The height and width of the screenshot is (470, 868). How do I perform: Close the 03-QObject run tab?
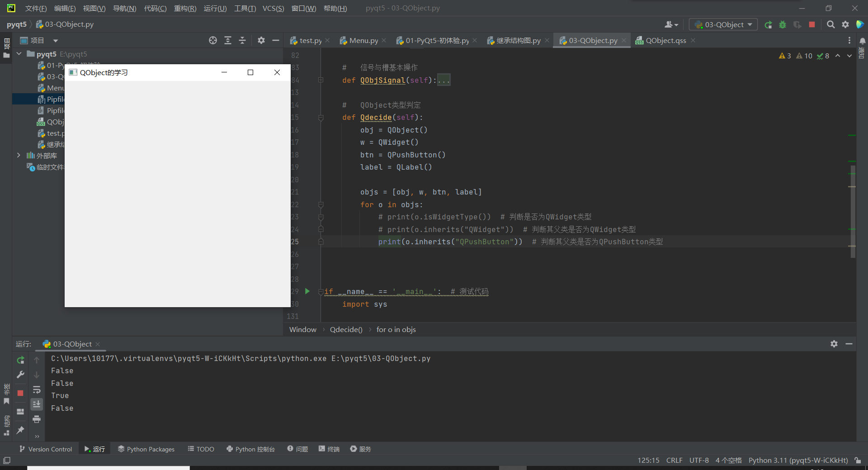(98, 344)
